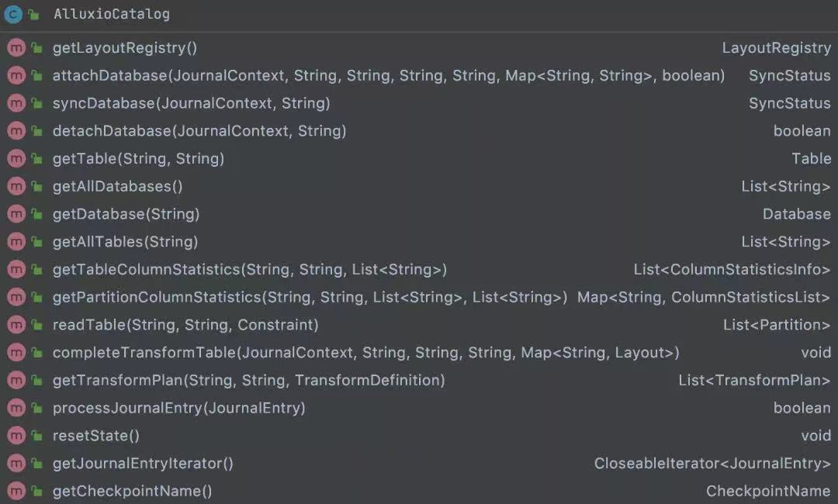Click method icon beside resetState()

click(x=16, y=436)
